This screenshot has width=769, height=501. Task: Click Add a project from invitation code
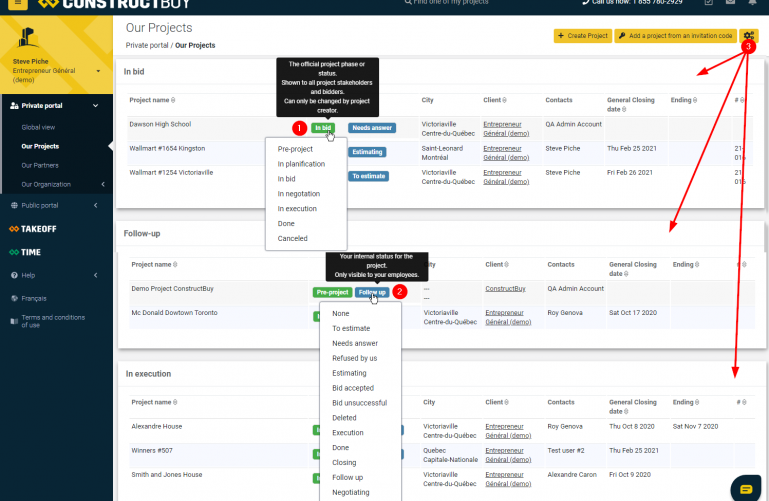pyautogui.click(x=675, y=36)
